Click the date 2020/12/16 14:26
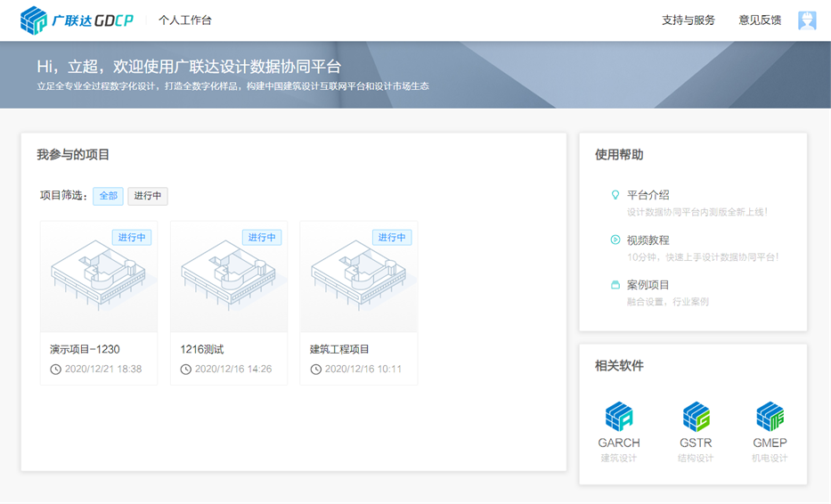This screenshot has height=504, width=831. (233, 370)
